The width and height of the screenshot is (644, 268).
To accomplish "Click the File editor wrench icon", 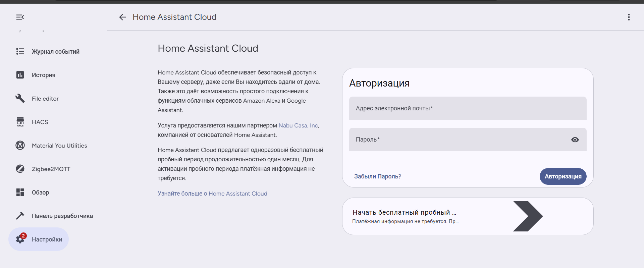I will pyautogui.click(x=20, y=98).
